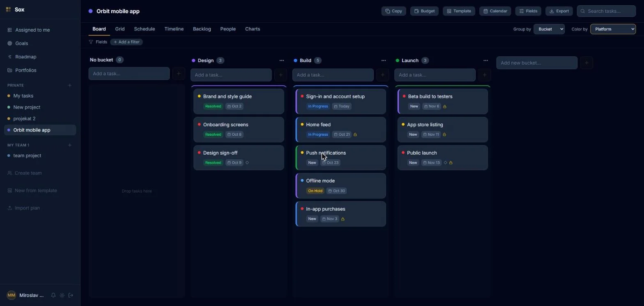Click the lock icon on the Home feed card
The width and height of the screenshot is (644, 306).
355,134
